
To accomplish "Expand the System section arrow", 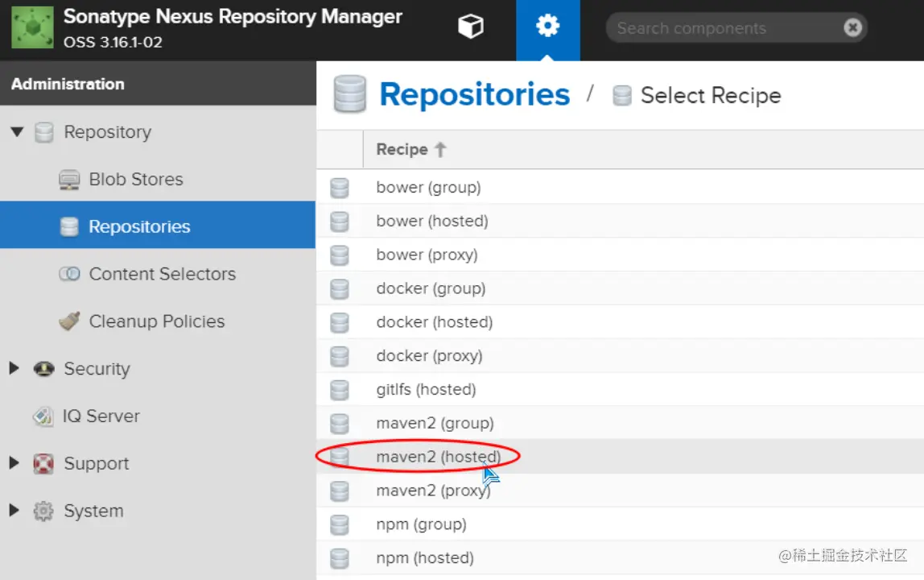I will pyautogui.click(x=14, y=511).
